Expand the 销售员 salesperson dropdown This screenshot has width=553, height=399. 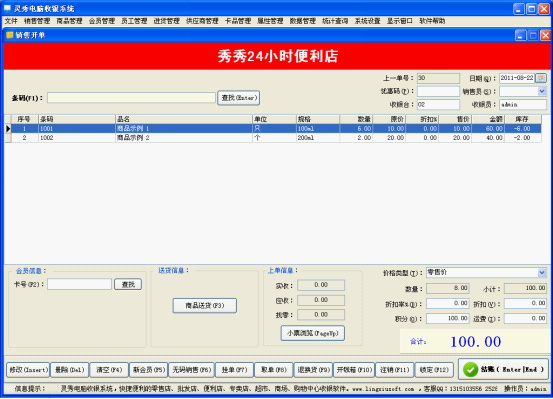[542, 92]
